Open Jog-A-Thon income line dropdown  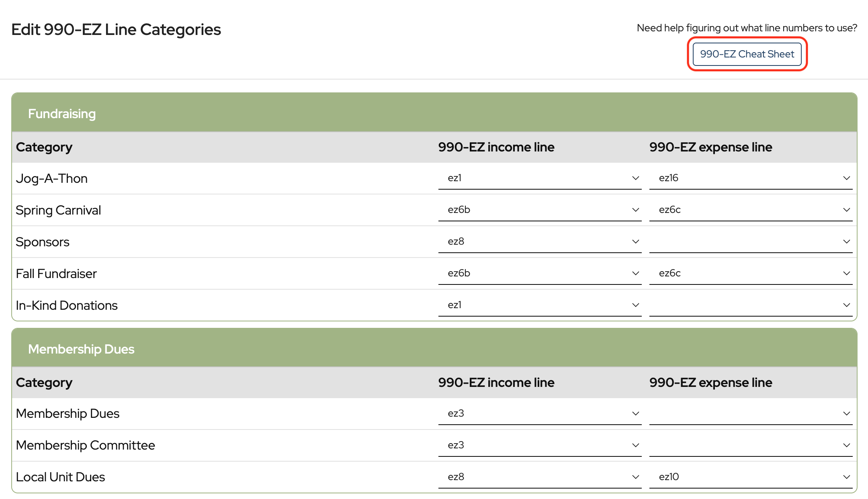click(539, 178)
